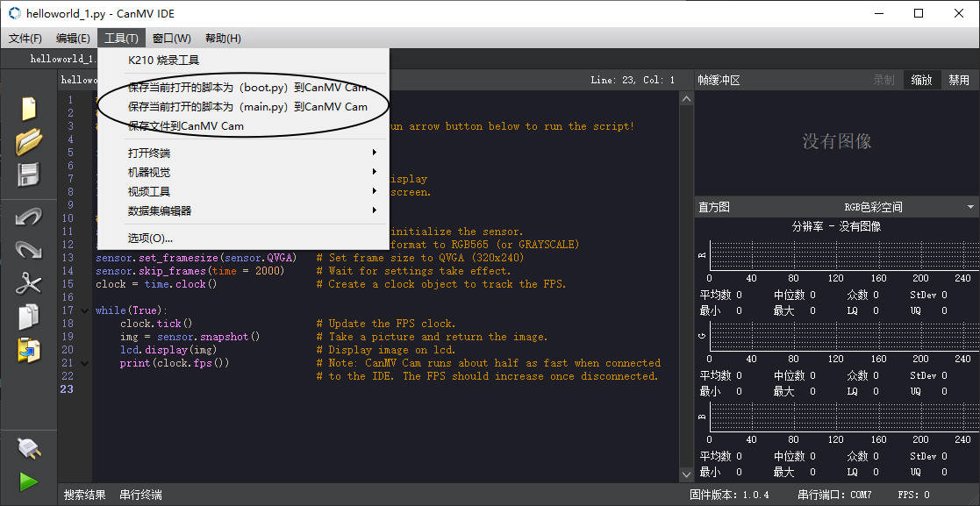Click the New File icon
This screenshot has width=980, height=506.
coord(29,108)
